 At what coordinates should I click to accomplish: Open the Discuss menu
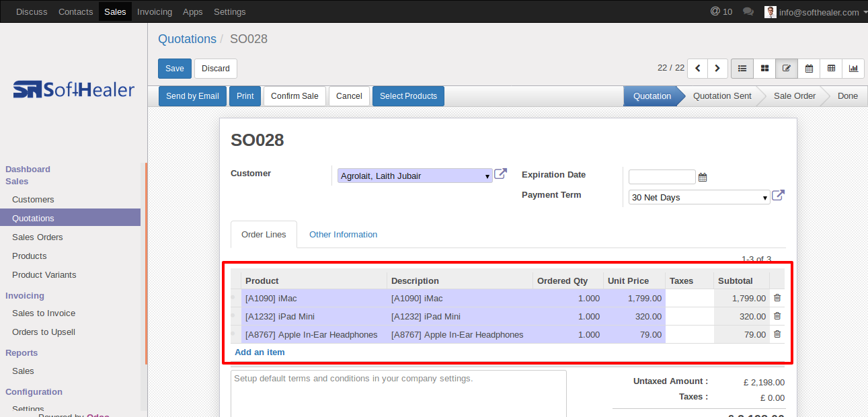(x=32, y=12)
